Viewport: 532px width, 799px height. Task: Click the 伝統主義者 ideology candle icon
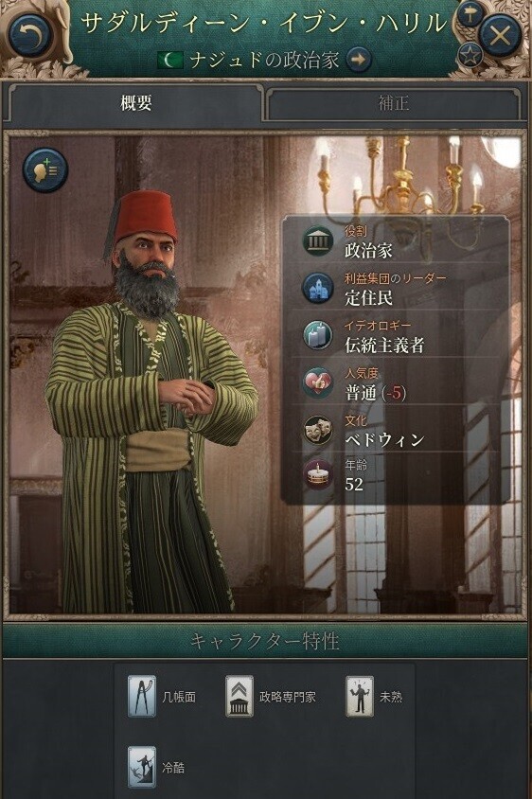(317, 335)
